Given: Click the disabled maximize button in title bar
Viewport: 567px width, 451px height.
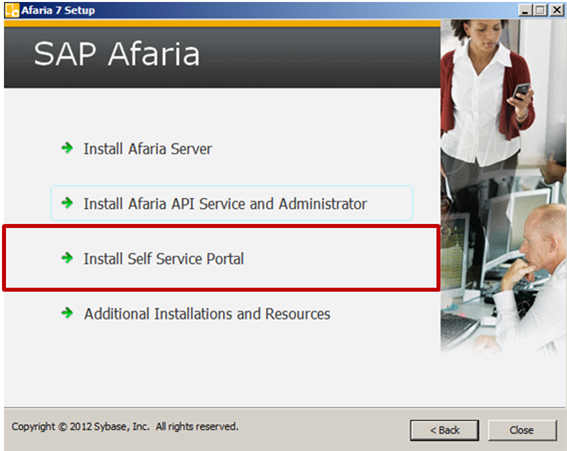Looking at the screenshot, I should (540, 10).
